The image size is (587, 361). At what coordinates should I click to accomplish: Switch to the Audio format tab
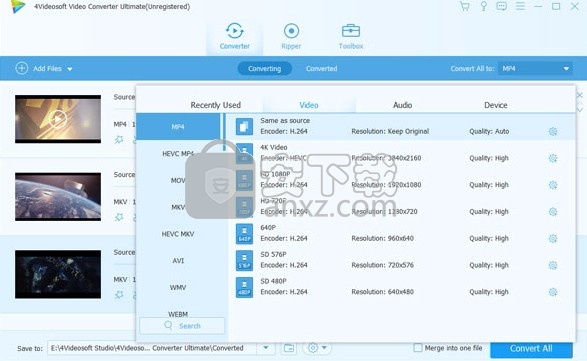(x=402, y=105)
